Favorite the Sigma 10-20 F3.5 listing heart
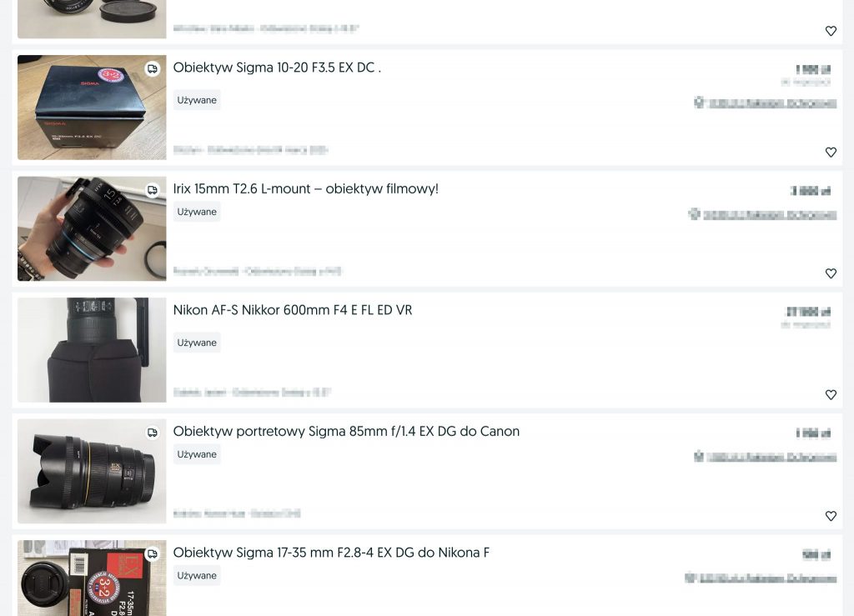Viewport: 854px width, 616px height. (831, 153)
